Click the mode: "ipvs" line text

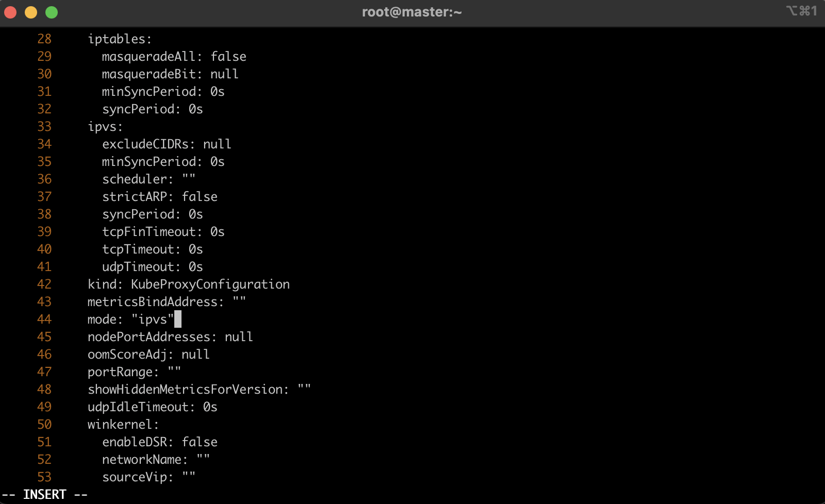[x=131, y=320]
